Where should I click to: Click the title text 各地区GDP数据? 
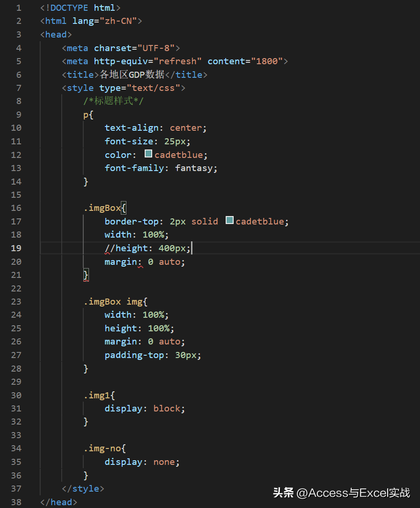tap(132, 75)
